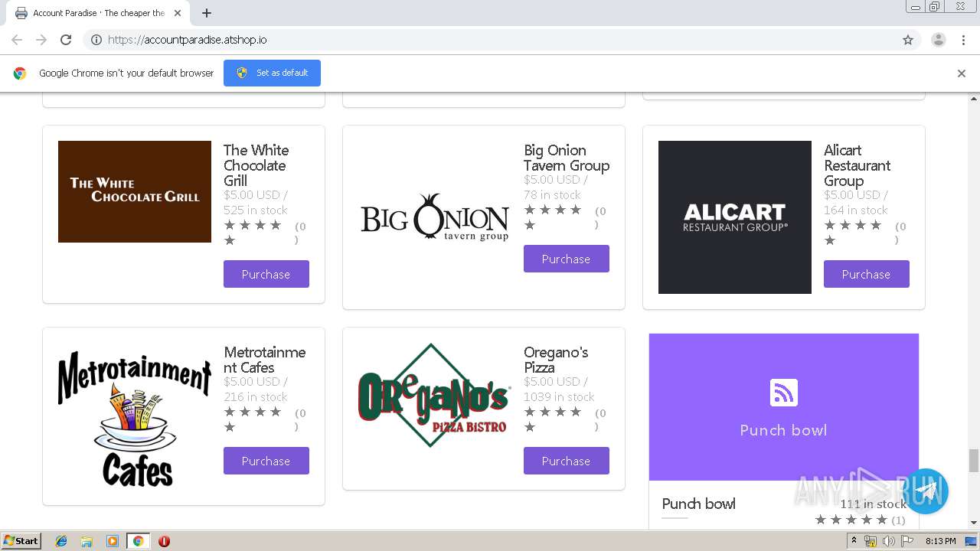This screenshot has height=551, width=980.
Task: Open Alicart Restaurant Group logo
Action: tap(735, 217)
